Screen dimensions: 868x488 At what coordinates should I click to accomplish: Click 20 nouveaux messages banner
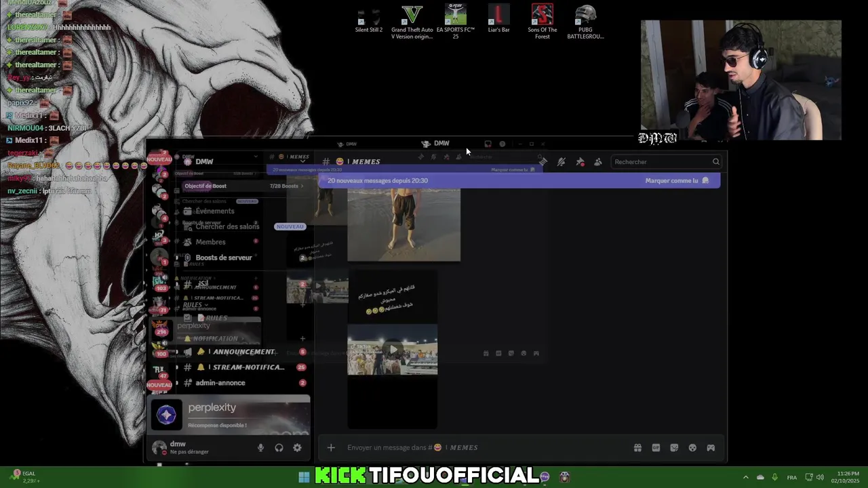pos(519,181)
